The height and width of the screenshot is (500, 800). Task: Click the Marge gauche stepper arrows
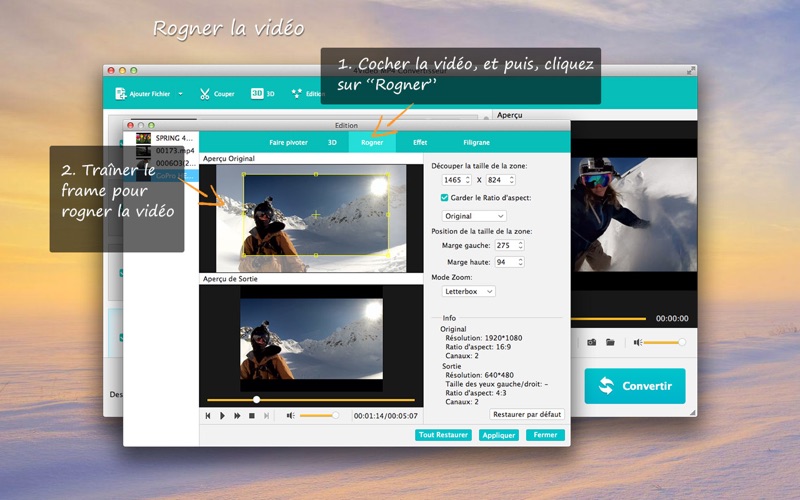coord(520,245)
